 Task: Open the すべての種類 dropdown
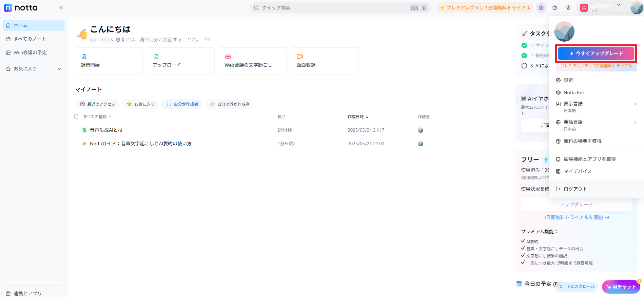point(97,116)
